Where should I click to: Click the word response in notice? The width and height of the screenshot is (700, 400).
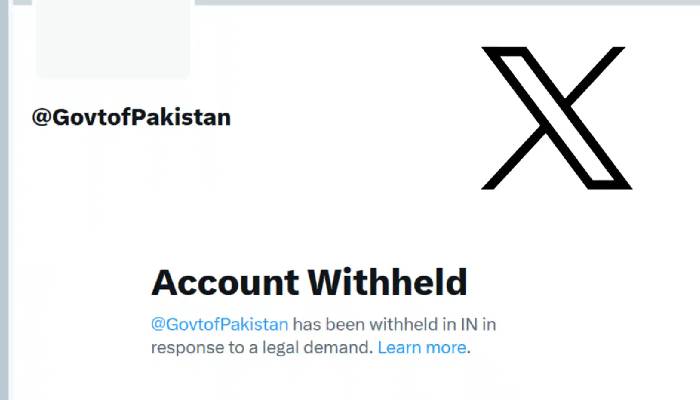tap(188, 348)
